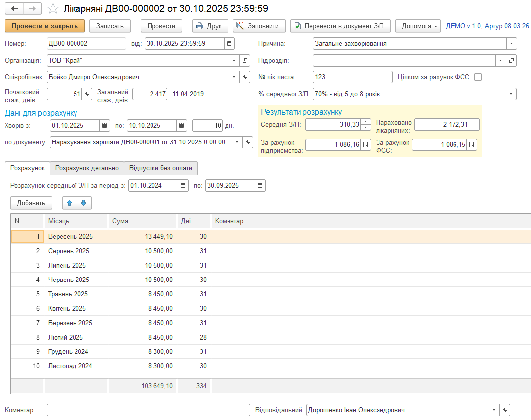Open the Співробітник employee record card
This screenshot has height=420, width=531.
click(x=245, y=77)
